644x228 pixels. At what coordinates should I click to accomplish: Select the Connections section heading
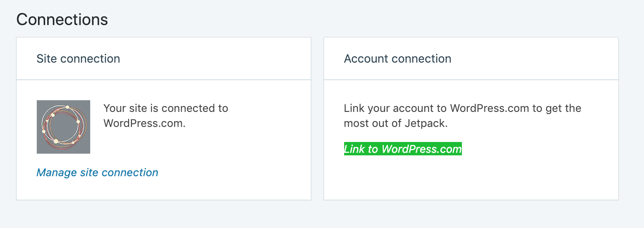[x=62, y=19]
